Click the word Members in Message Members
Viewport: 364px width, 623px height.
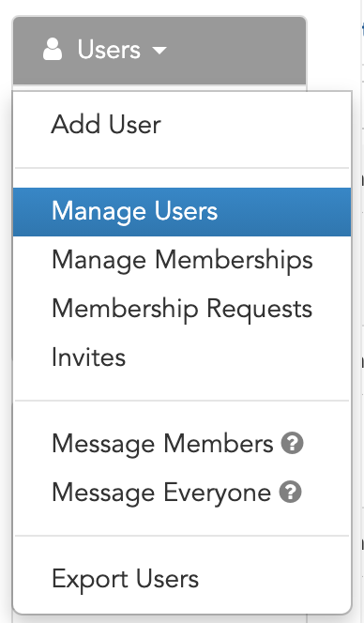(x=219, y=444)
